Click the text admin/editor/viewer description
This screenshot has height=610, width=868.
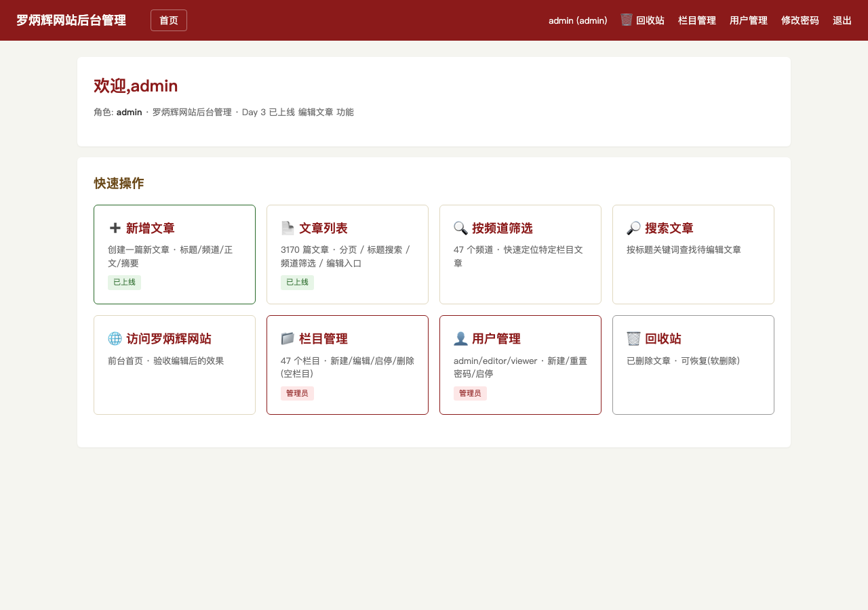pos(520,367)
